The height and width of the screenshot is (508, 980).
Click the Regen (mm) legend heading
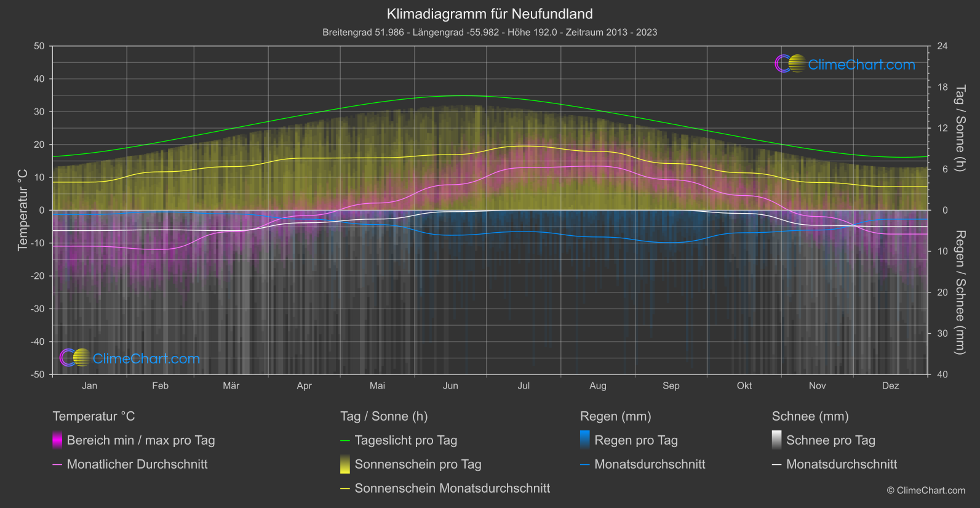(615, 416)
